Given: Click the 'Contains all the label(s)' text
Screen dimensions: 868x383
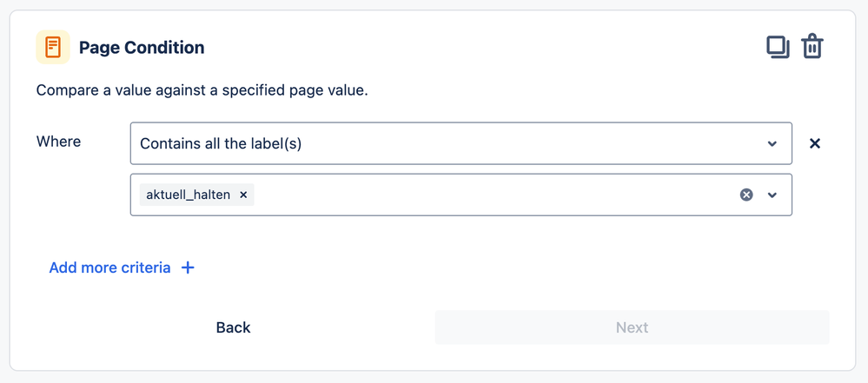Looking at the screenshot, I should click(x=221, y=143).
